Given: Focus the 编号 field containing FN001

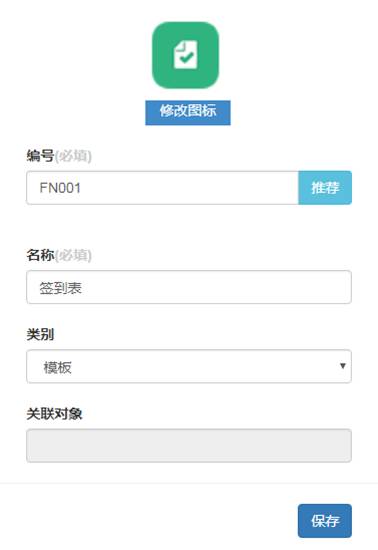Looking at the screenshot, I should pos(162,188).
